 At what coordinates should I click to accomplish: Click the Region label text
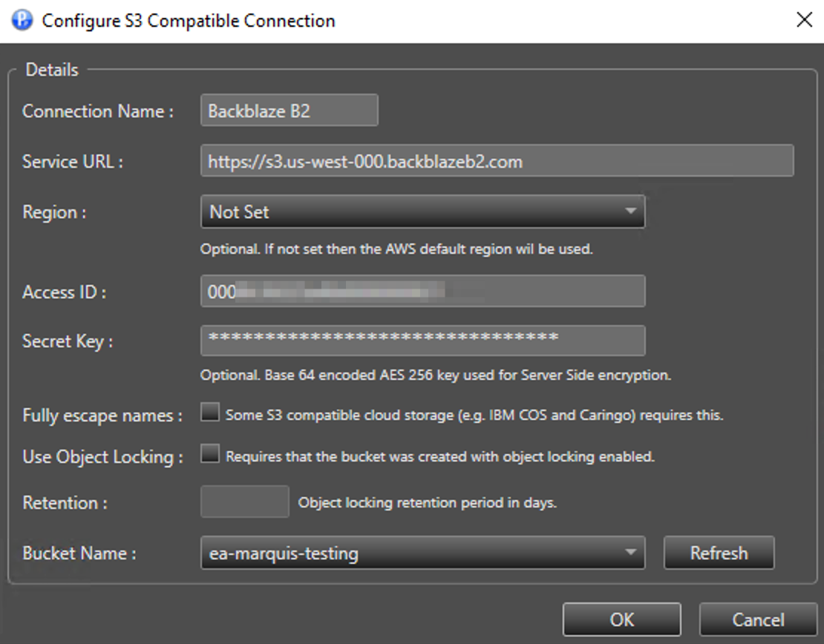click(54, 213)
